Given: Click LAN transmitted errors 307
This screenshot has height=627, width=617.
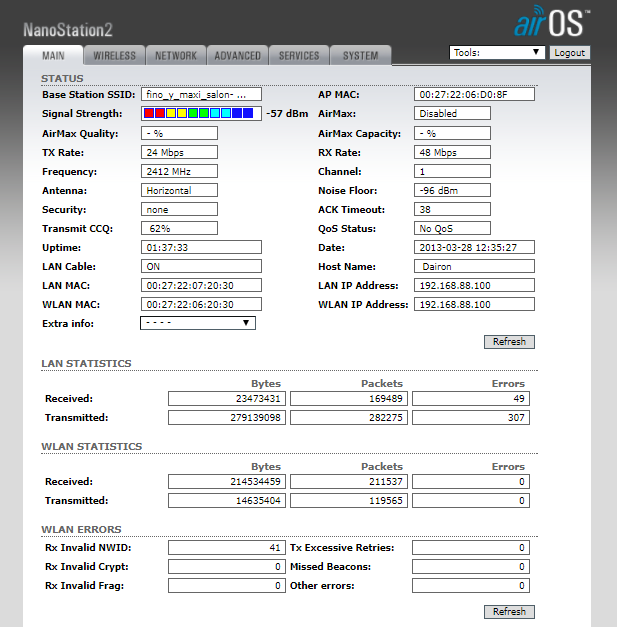Looking at the screenshot, I should (x=471, y=417).
